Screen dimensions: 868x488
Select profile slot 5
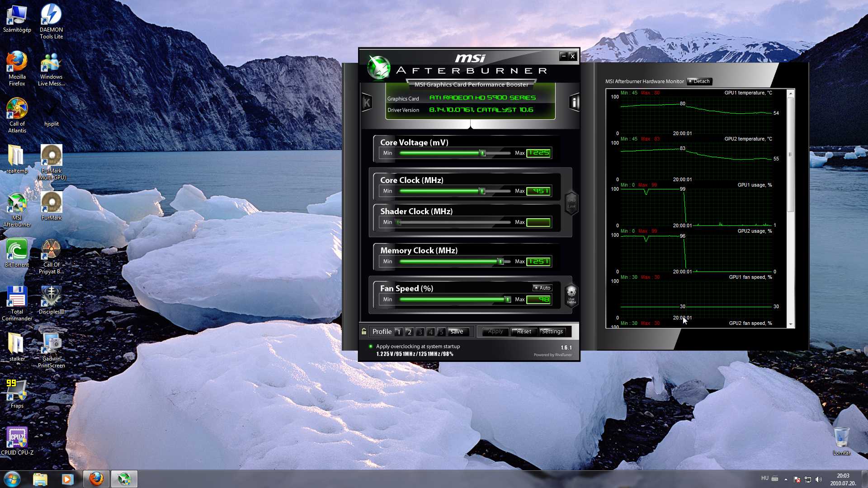click(x=442, y=332)
